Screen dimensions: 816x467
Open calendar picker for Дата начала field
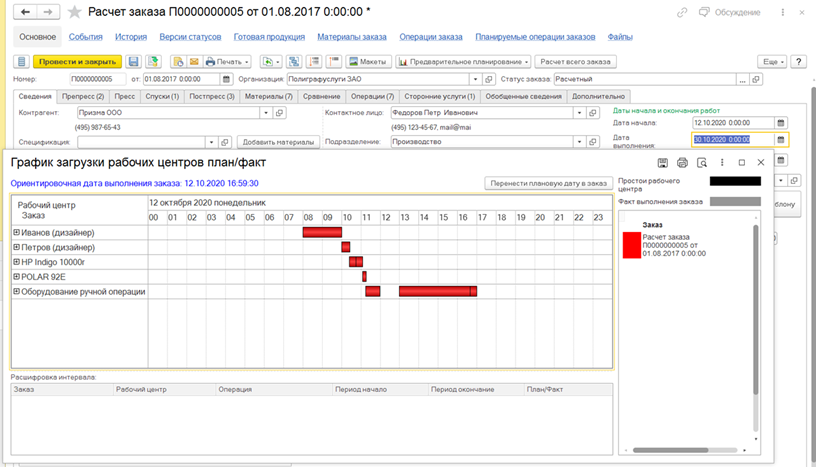click(x=781, y=123)
